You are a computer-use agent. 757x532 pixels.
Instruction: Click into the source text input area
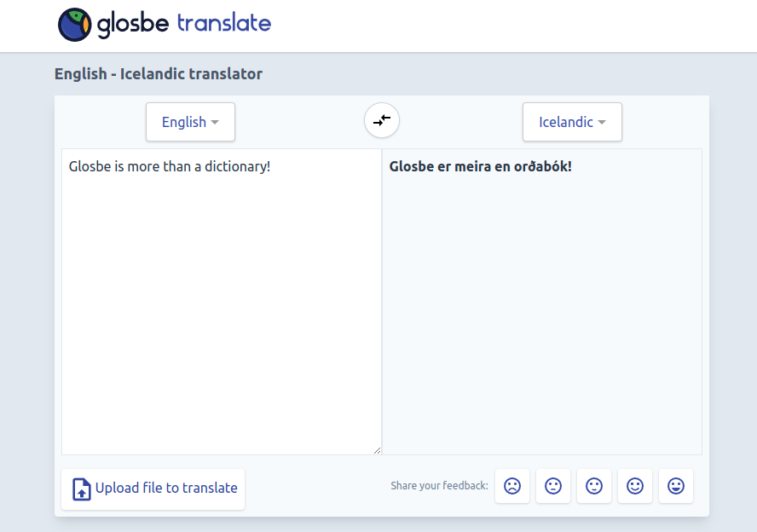point(222,302)
